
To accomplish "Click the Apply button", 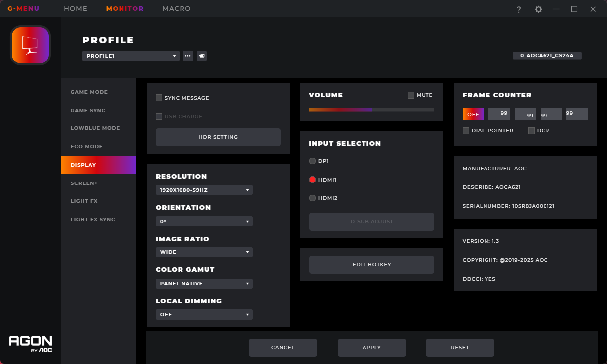I will (372, 348).
